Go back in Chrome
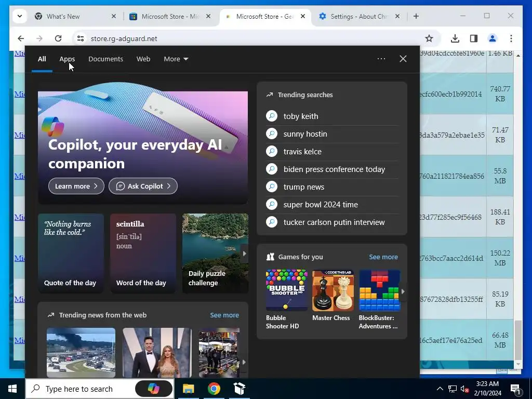 coord(21,38)
